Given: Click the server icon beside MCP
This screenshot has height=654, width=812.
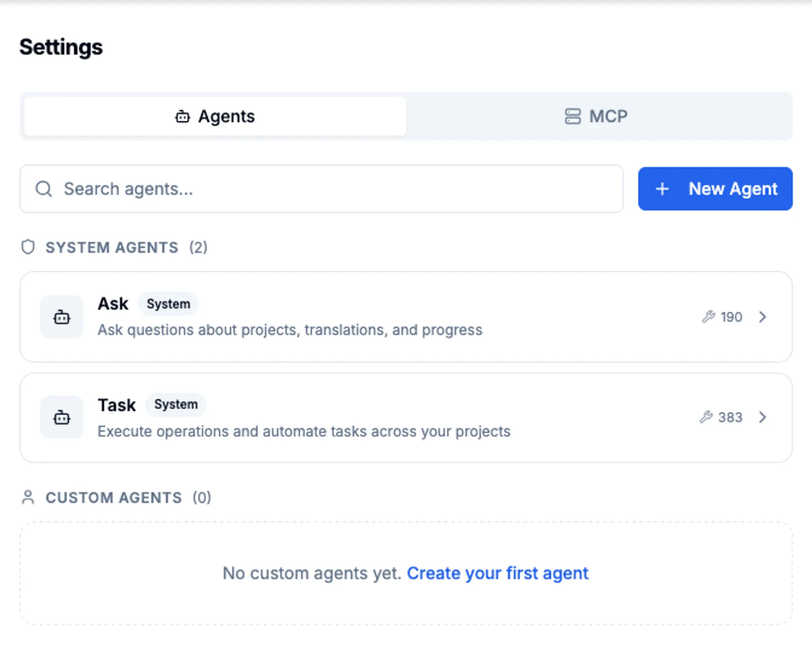Looking at the screenshot, I should (x=573, y=116).
